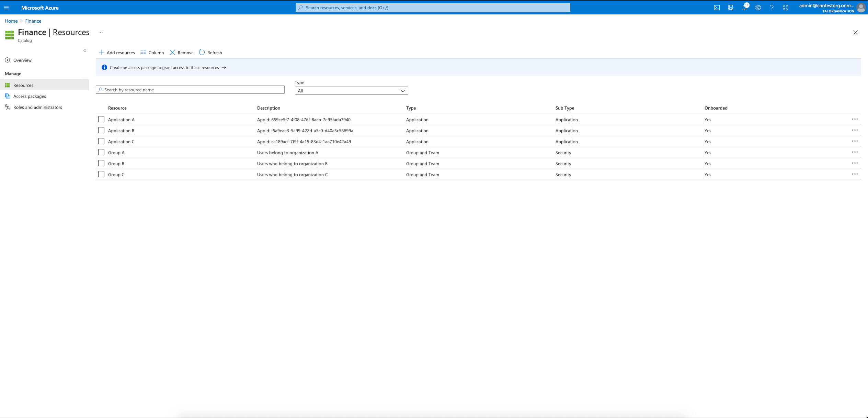This screenshot has height=418, width=868.
Task: Select the Group B row checkbox
Action: coord(101,163)
